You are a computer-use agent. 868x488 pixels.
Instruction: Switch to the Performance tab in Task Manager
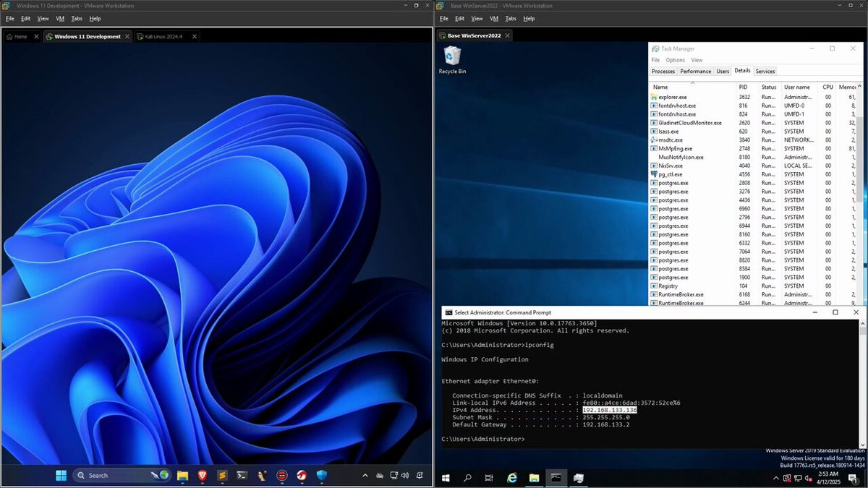(x=696, y=71)
